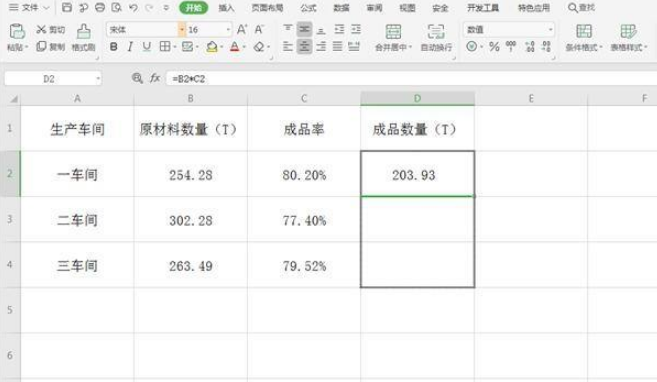Image resolution: width=657 pixels, height=382 pixels.
Task: Increase font size with the larger A
Action: (242, 30)
